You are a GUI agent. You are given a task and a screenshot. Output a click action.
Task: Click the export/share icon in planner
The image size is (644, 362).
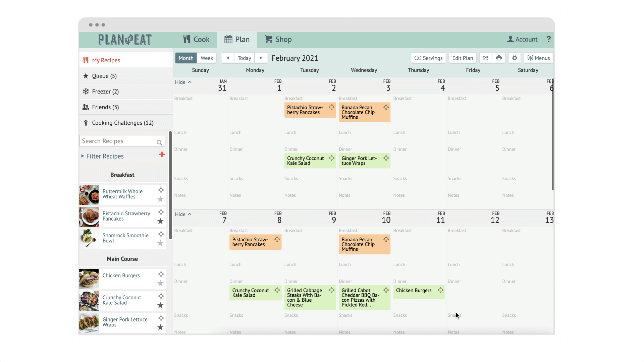click(485, 58)
